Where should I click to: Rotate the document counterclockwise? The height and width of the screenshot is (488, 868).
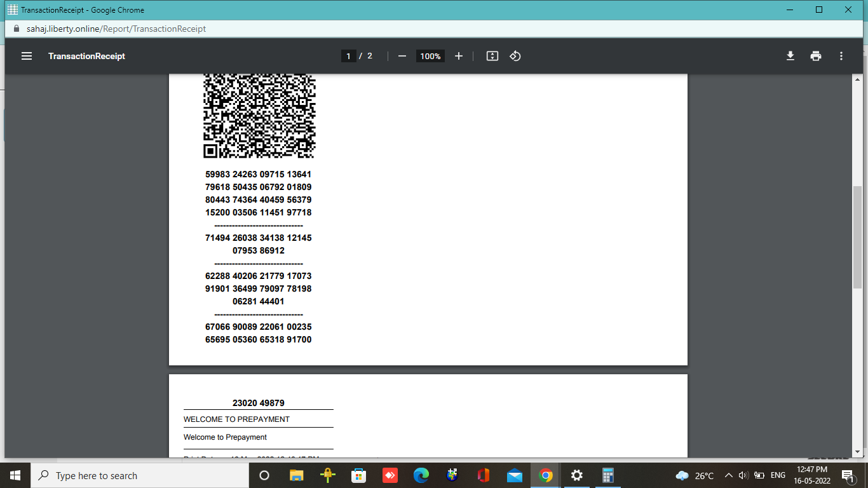tap(515, 56)
